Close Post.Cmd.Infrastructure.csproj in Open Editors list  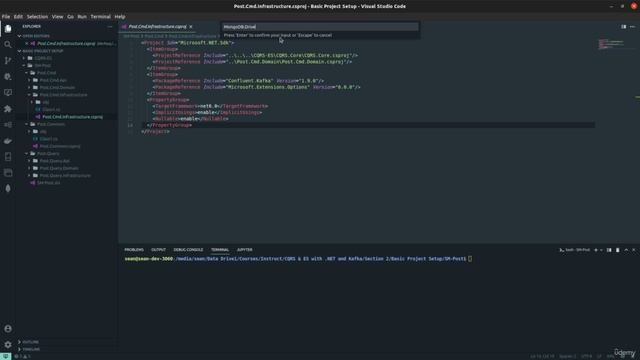point(27,44)
